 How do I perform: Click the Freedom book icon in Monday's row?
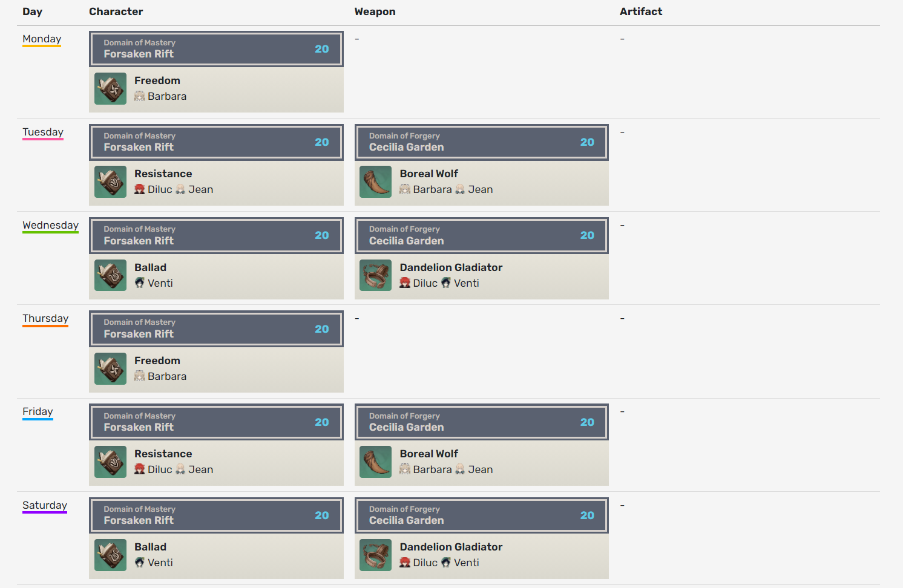[x=111, y=89]
